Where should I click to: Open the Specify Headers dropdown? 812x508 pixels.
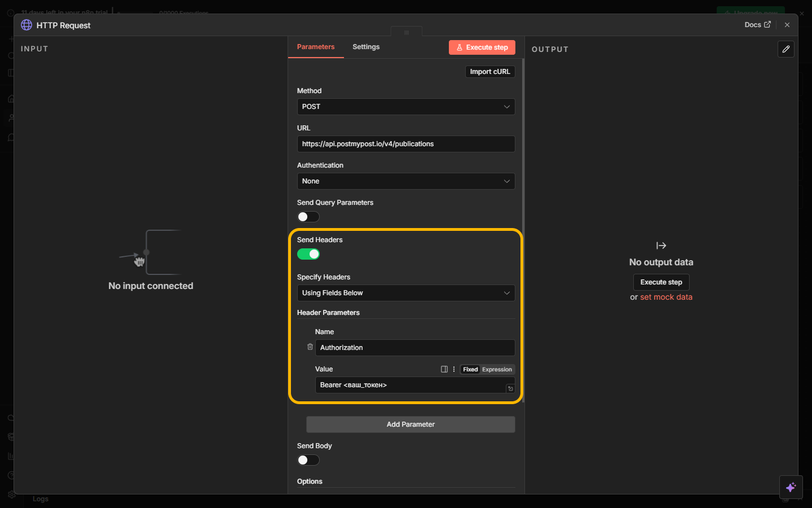pos(405,293)
